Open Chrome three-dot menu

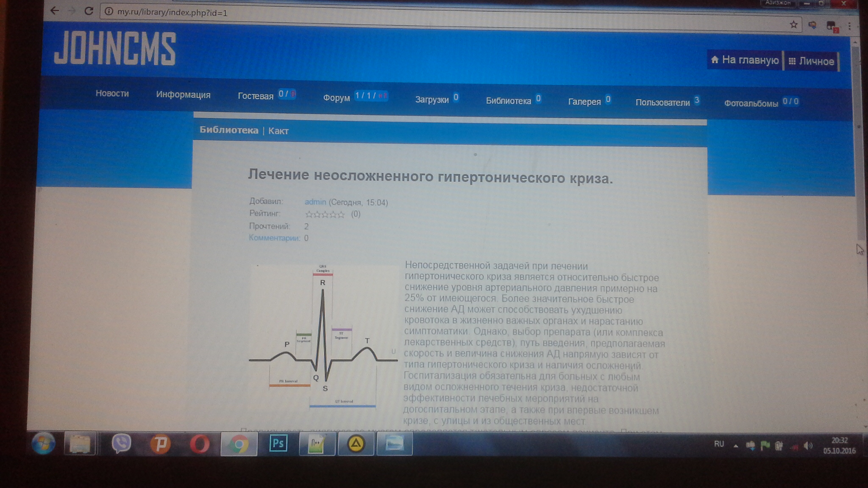tap(849, 26)
